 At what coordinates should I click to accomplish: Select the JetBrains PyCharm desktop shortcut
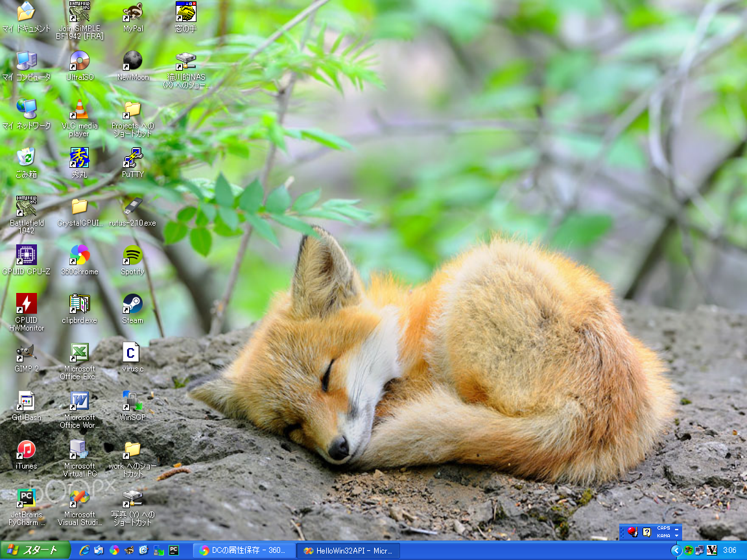(x=26, y=507)
